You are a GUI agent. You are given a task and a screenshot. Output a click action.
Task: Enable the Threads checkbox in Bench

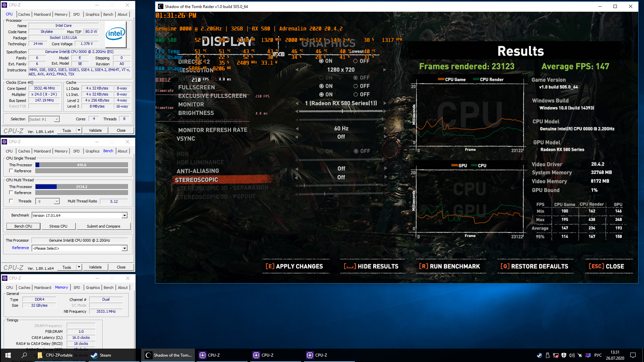(11, 201)
